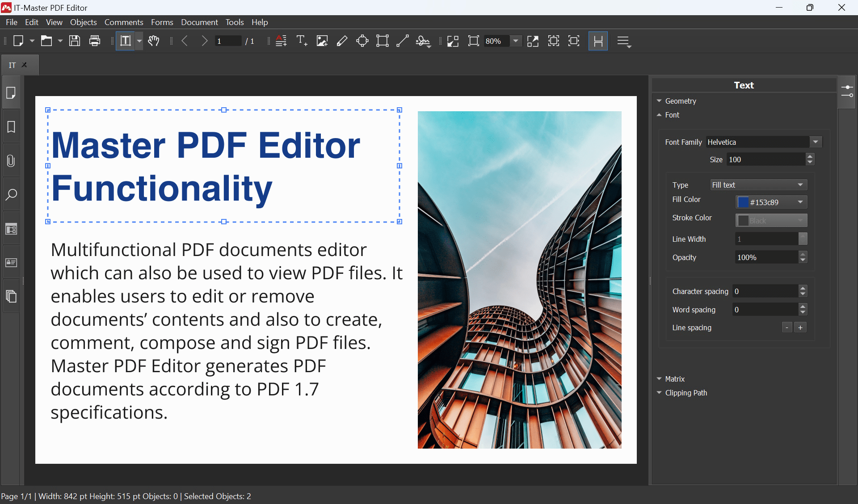Expand the Matrix section
858x504 pixels.
[x=660, y=378]
